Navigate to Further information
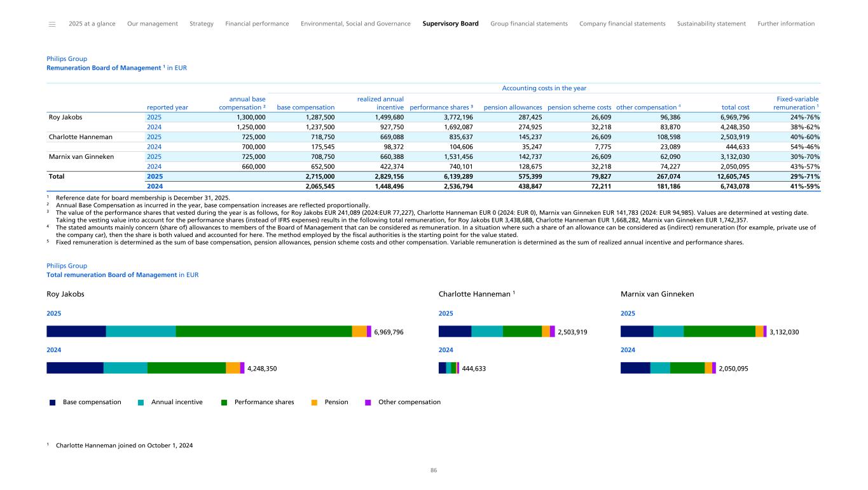 786,24
